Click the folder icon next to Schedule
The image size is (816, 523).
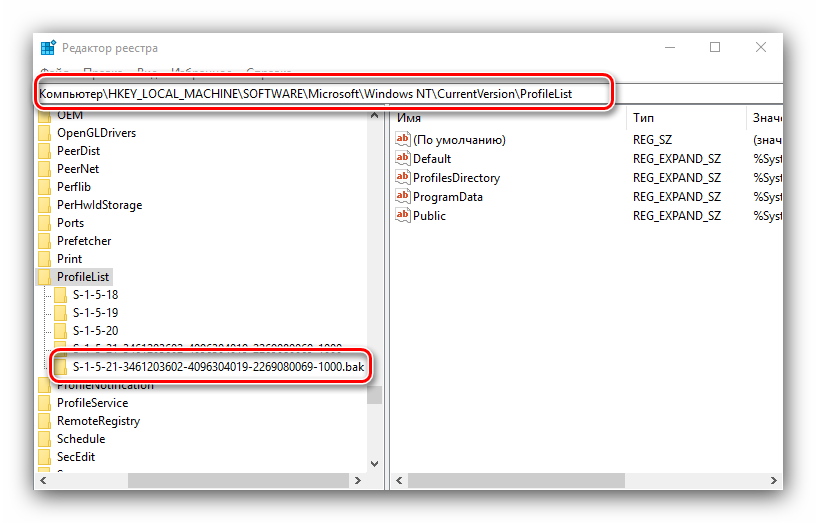pyautogui.click(x=45, y=439)
